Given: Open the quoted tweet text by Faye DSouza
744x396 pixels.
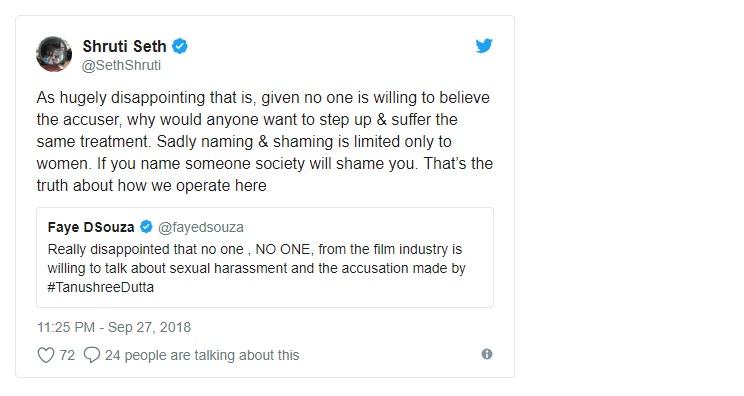Looking at the screenshot, I should [x=256, y=268].
